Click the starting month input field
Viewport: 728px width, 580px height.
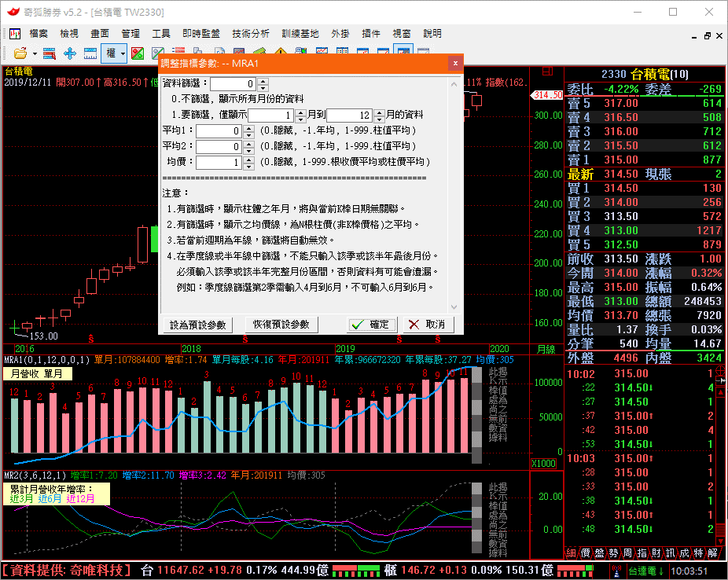point(270,115)
